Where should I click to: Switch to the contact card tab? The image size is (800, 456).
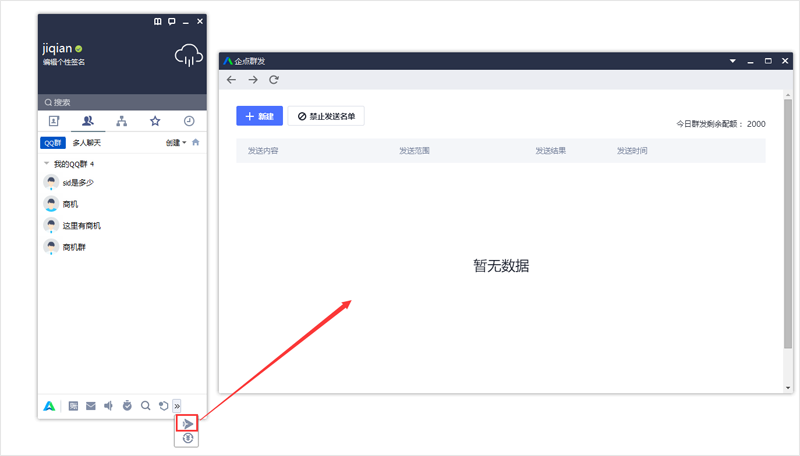pyautogui.click(x=54, y=121)
